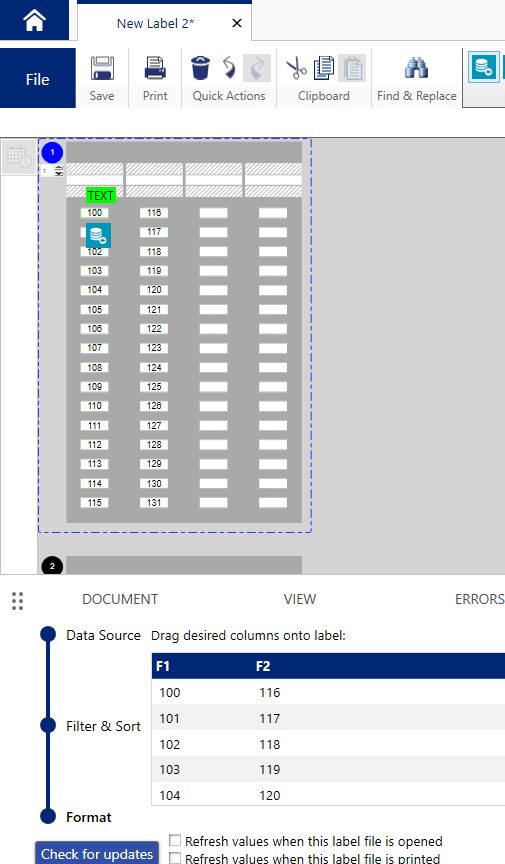Click the date/time calendar icon on the left
The image size is (505, 864).
pyautogui.click(x=19, y=157)
